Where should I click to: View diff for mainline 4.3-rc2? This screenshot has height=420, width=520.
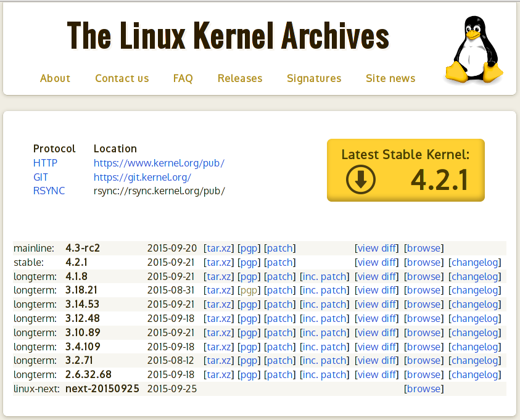point(376,248)
